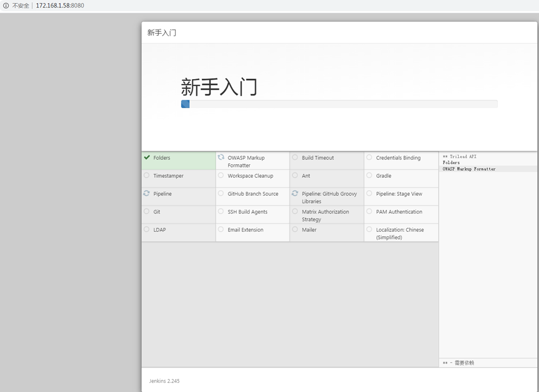Click the installation progress bar

pyautogui.click(x=339, y=104)
